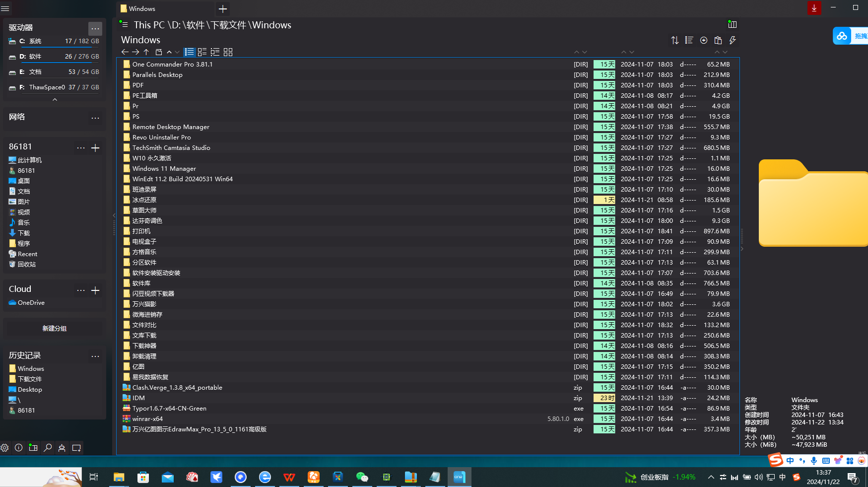Viewport: 868px width, 487px height.
Task: Click This PC in the breadcrumb path
Action: pos(149,25)
